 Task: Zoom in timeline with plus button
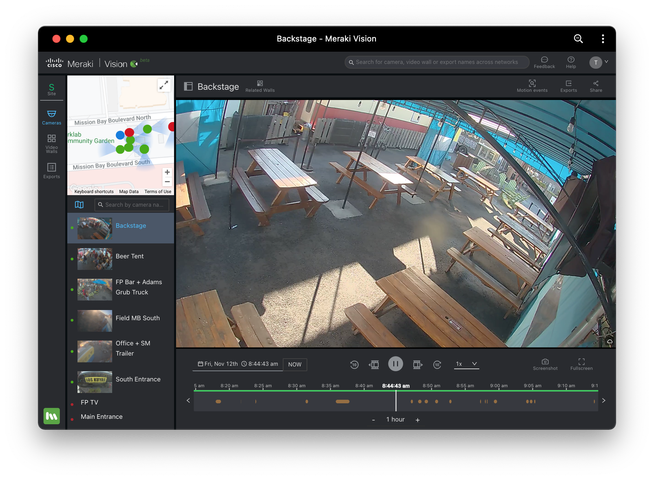coord(417,420)
